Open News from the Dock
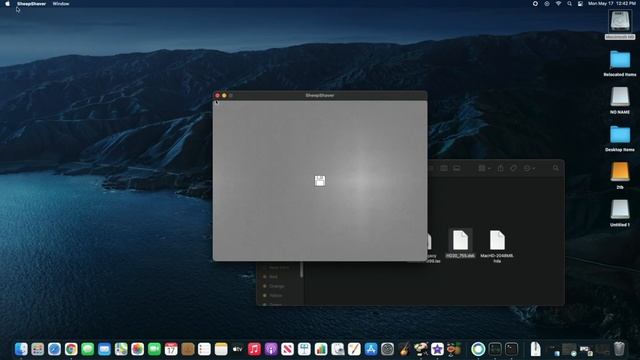This screenshot has height=360, width=640. tap(287, 349)
